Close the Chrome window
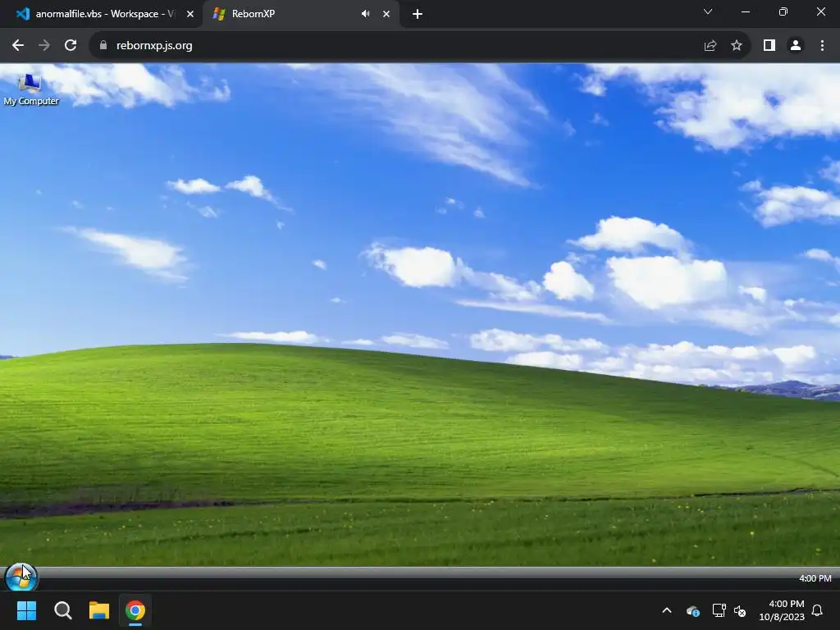840x630 pixels. coord(820,11)
